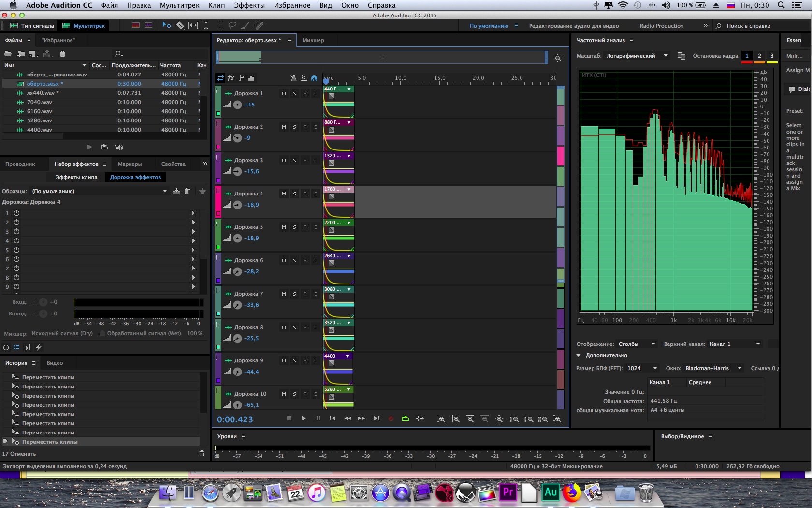The height and width of the screenshot is (508, 812).
Task: Solo Дорожка 2
Action: (294, 127)
